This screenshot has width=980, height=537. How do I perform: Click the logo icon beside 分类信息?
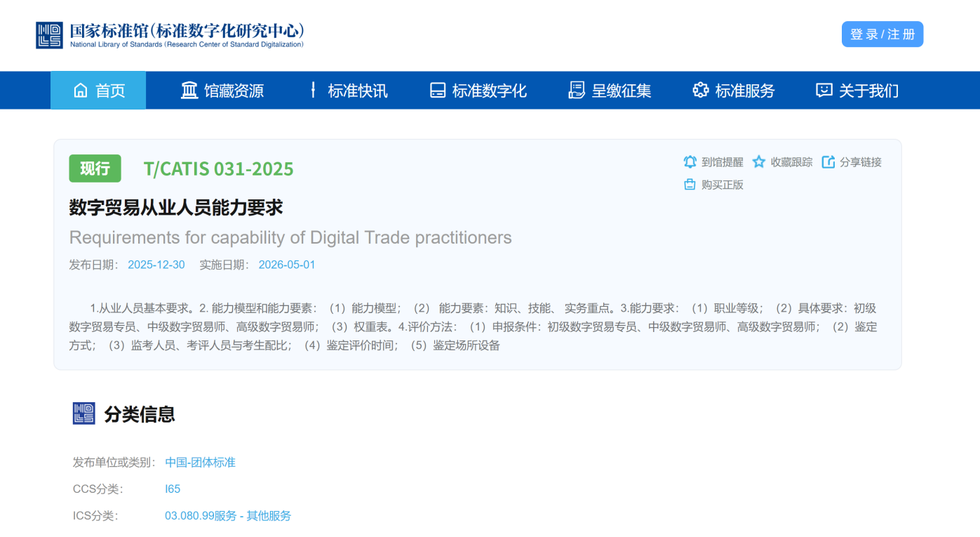(x=84, y=413)
